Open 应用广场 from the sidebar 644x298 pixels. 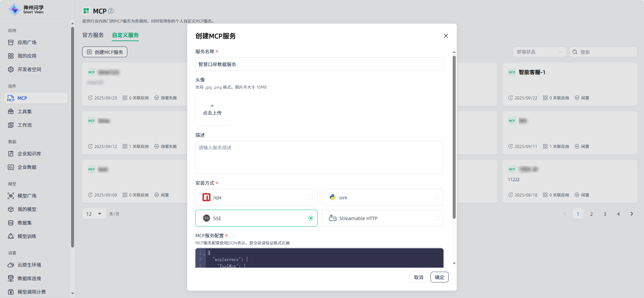pos(27,42)
